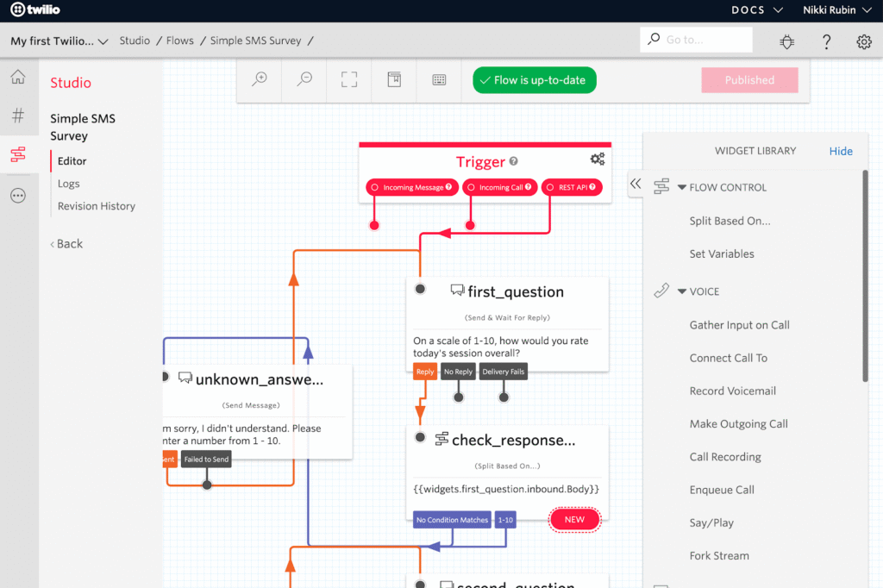883x588 pixels.
Task: Click the Studio flows icon in sidebar
Action: click(x=18, y=155)
